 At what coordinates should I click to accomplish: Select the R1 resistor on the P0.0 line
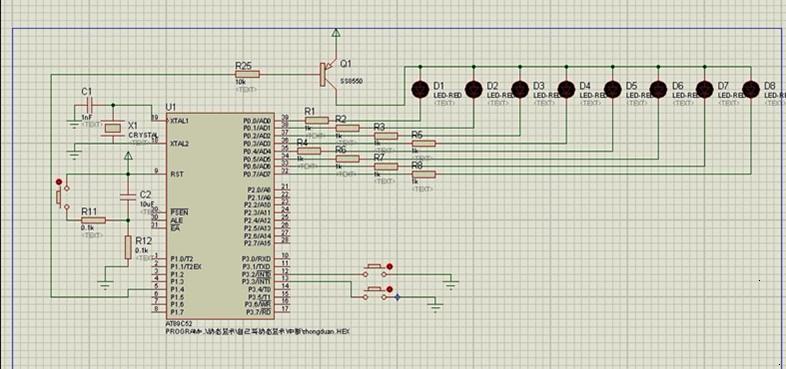pyautogui.click(x=317, y=120)
